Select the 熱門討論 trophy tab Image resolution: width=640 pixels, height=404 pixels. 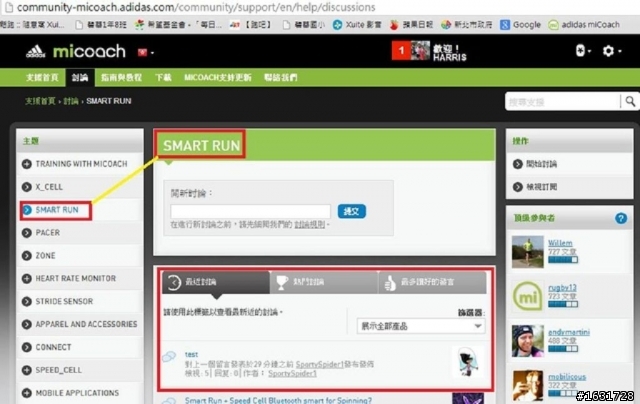click(324, 282)
